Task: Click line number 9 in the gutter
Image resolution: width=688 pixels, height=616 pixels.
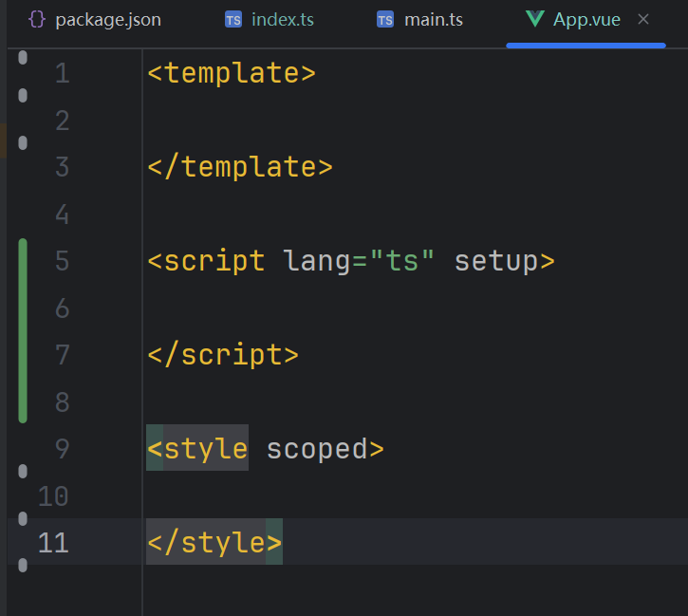Action: [63, 449]
